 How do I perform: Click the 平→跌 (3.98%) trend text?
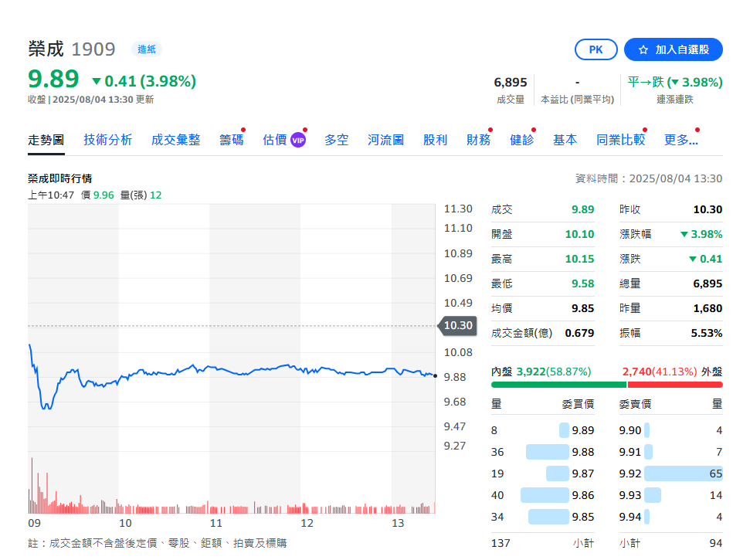click(675, 83)
